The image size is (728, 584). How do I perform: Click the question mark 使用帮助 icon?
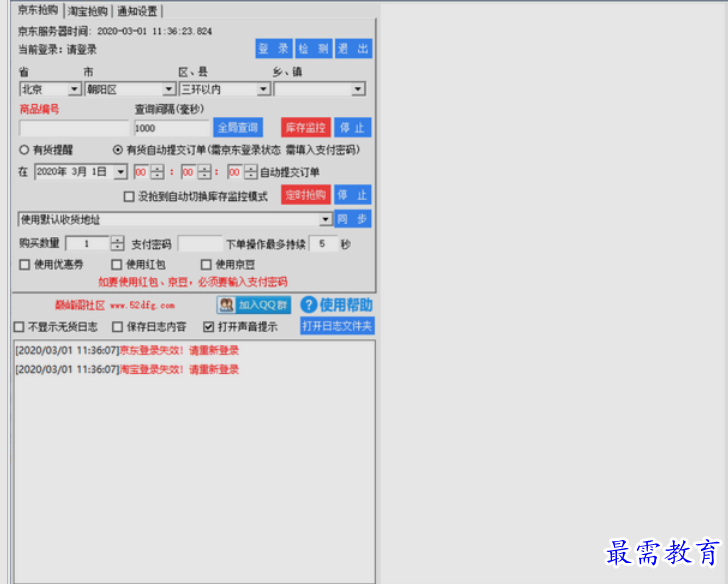pos(308,305)
